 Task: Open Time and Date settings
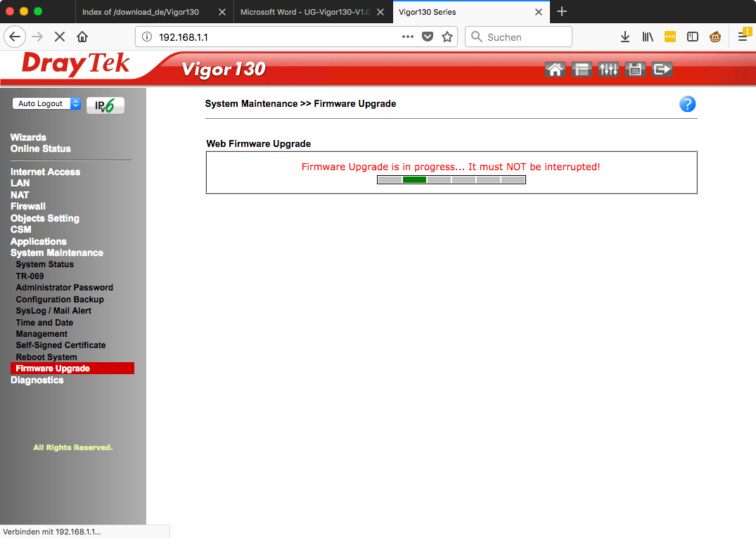pyautogui.click(x=44, y=322)
